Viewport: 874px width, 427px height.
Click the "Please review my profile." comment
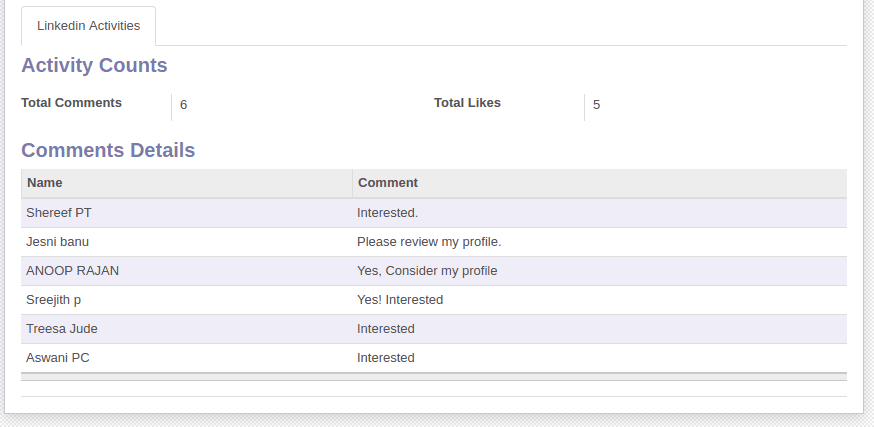coord(429,242)
